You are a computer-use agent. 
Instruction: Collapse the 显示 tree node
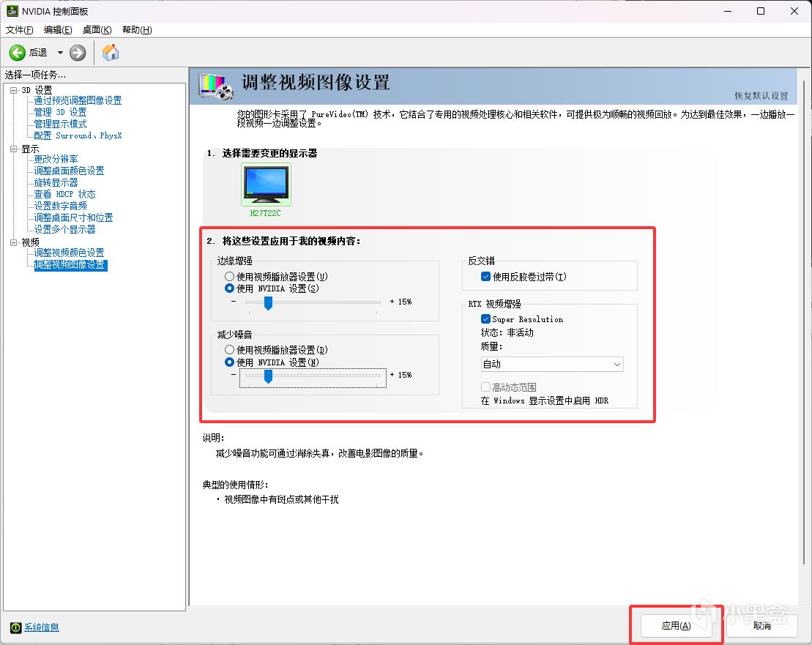(13, 149)
